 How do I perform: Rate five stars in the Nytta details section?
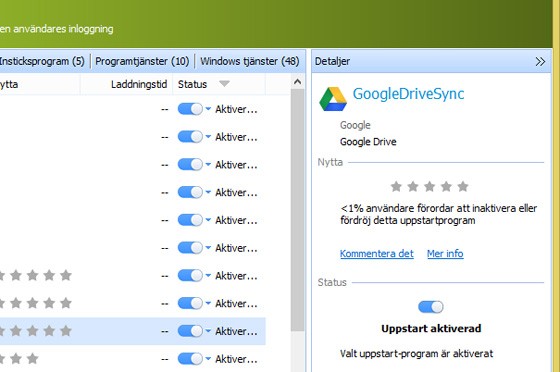point(463,186)
